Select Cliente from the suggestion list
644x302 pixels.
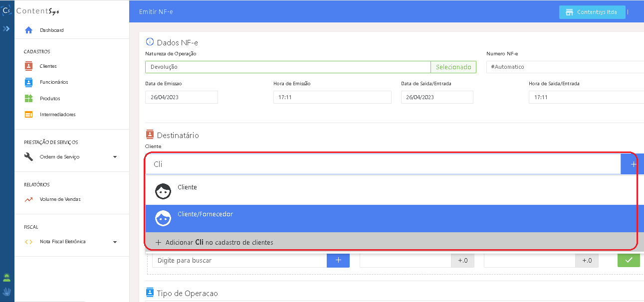click(x=187, y=187)
